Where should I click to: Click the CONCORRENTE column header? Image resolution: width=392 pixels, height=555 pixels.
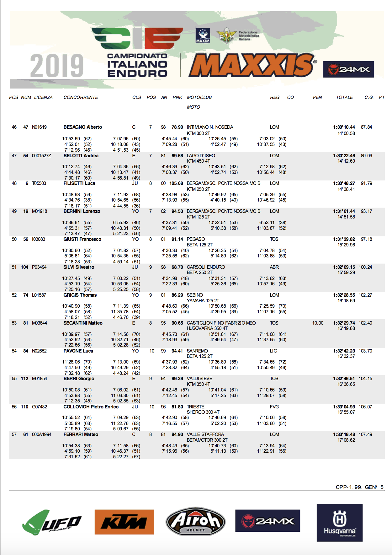[81, 97]
